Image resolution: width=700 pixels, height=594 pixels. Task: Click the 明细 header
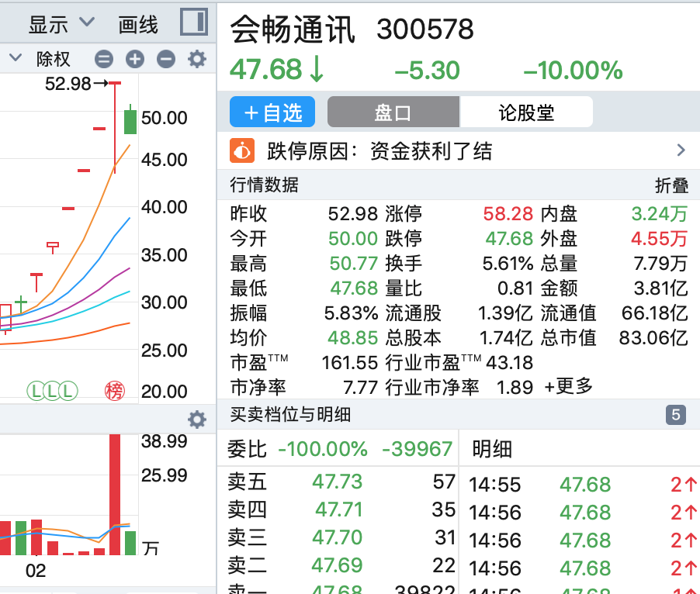(x=492, y=449)
